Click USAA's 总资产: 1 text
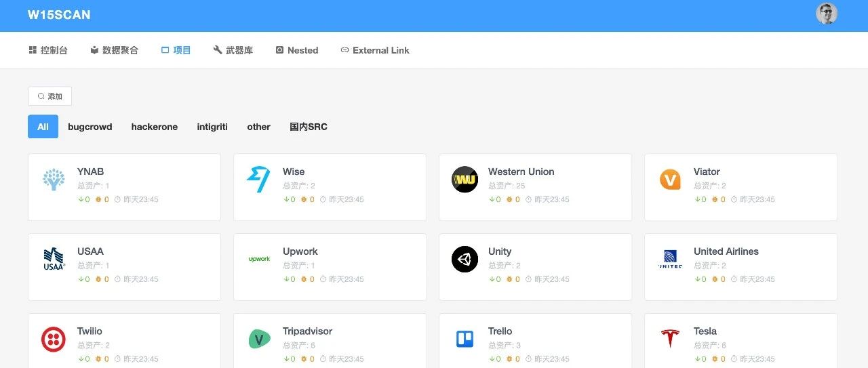This screenshot has width=868, height=368. click(94, 266)
